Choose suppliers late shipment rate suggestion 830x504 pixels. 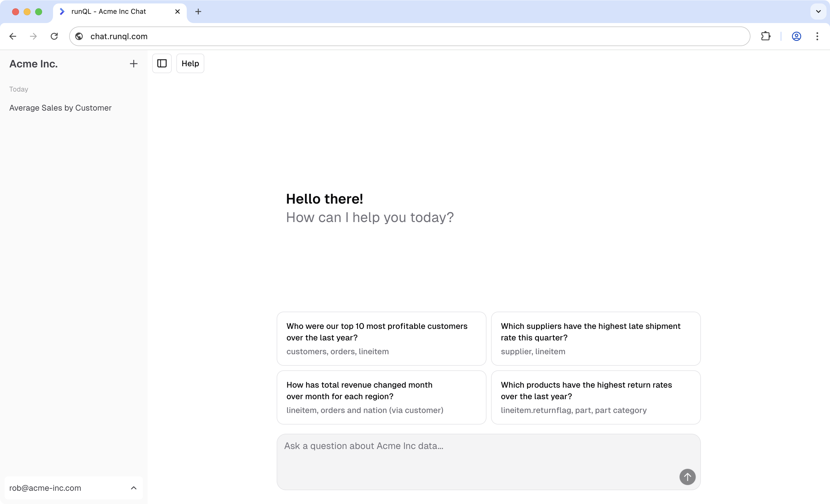(595, 338)
